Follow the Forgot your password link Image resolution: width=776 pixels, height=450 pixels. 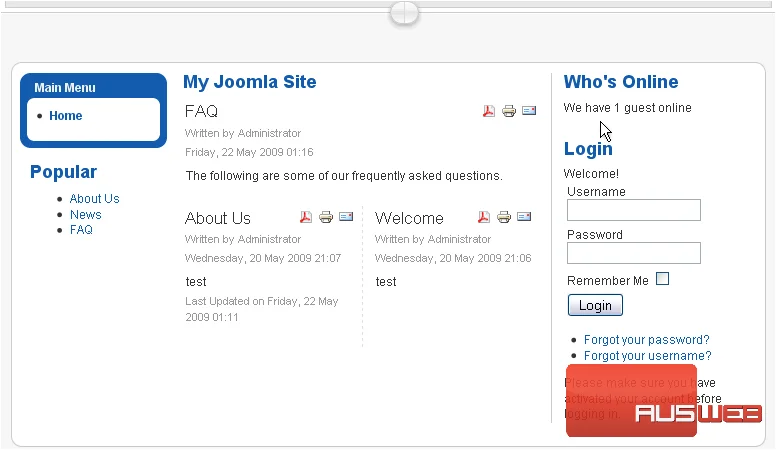coord(646,340)
